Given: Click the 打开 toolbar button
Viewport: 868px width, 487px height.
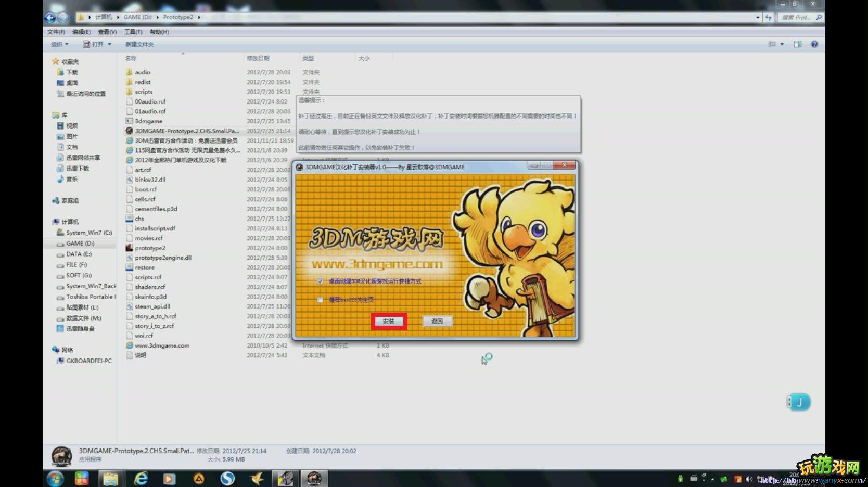Looking at the screenshot, I should tap(94, 44).
